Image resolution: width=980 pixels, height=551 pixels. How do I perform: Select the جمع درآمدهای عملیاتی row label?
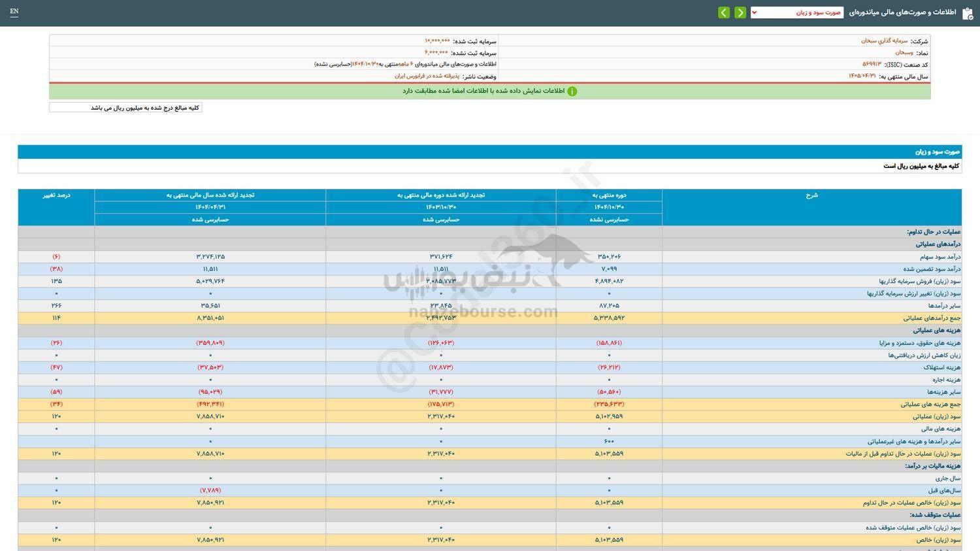coord(932,318)
